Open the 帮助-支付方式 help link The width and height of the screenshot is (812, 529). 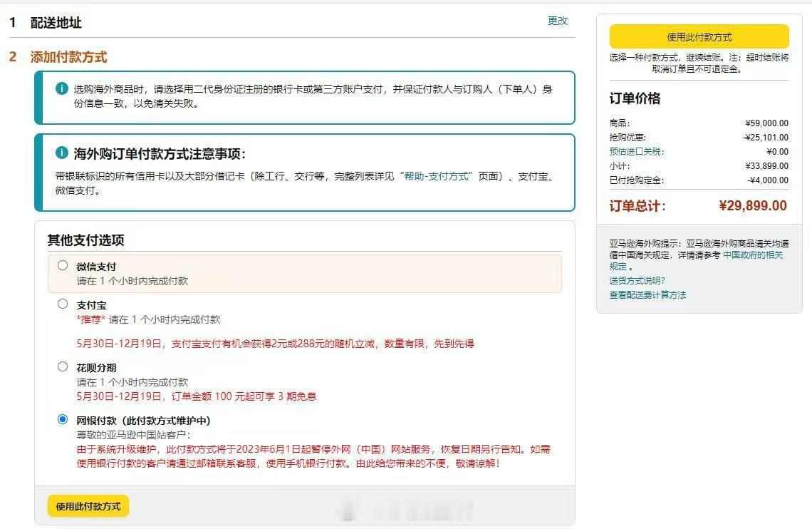[436, 176]
